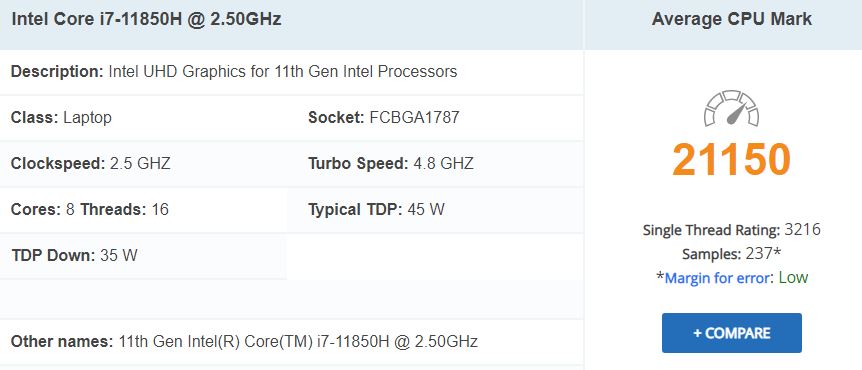Click the Intel Core i7-11850H title
Screen dimensions: 862x370
(146, 19)
